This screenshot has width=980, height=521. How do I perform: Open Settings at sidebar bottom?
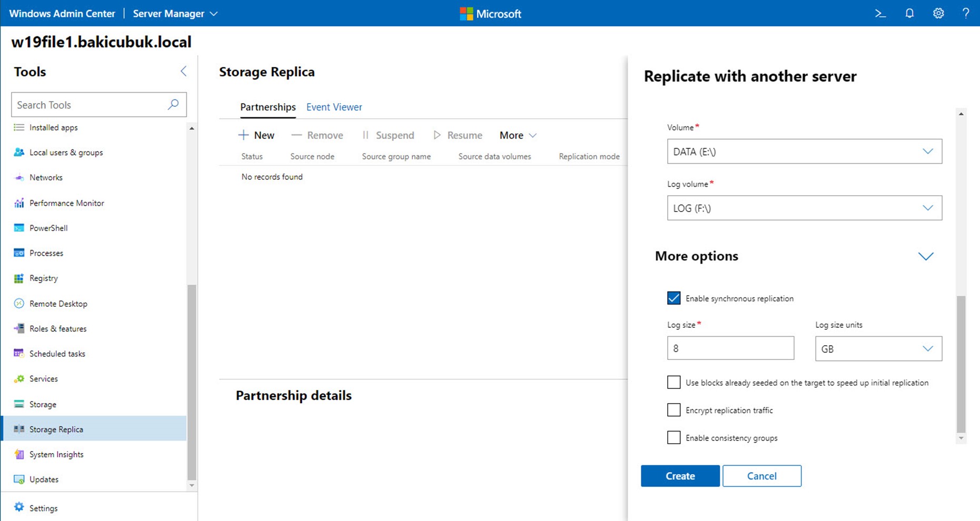(x=36, y=508)
